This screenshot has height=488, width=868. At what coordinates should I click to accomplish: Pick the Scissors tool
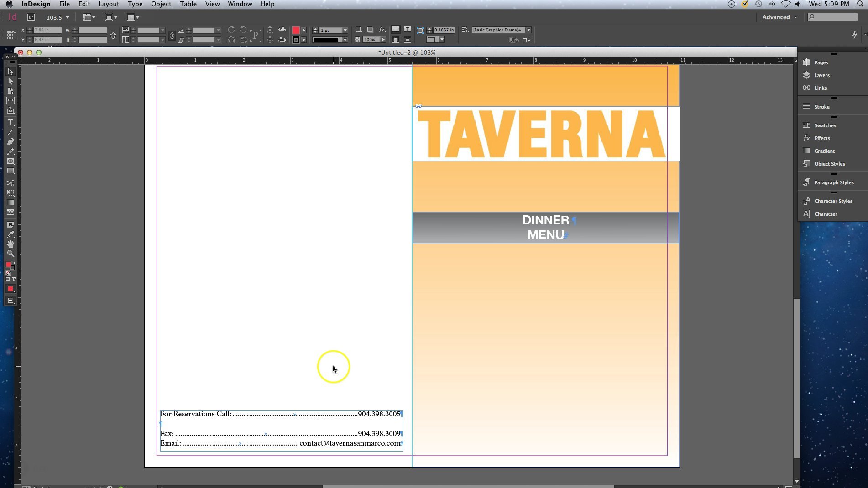(10, 183)
